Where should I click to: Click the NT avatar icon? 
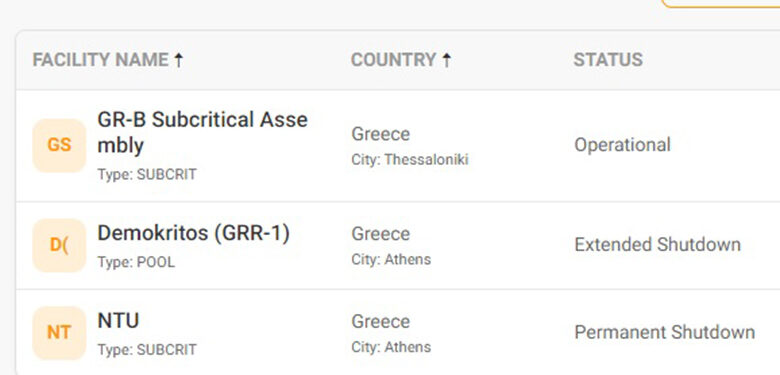[59, 333]
